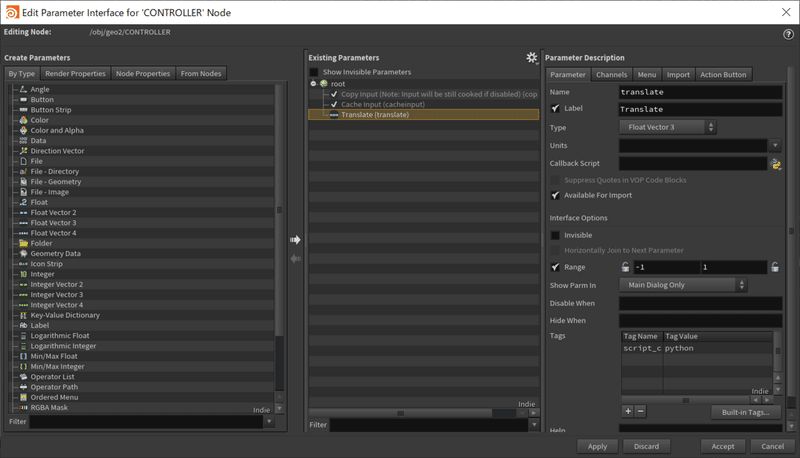Toggle Available For Import checkbox
Image resolution: width=800 pixels, height=458 pixels.
point(556,195)
